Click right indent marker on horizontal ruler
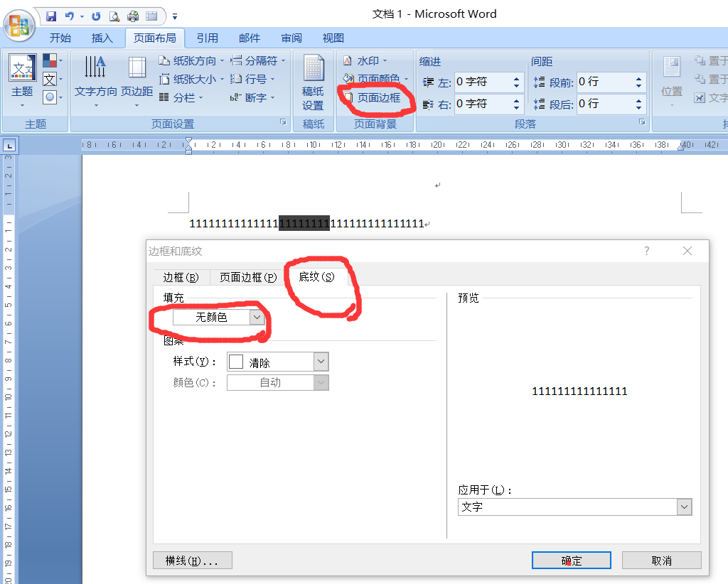The height and width of the screenshot is (584, 728). point(680,146)
